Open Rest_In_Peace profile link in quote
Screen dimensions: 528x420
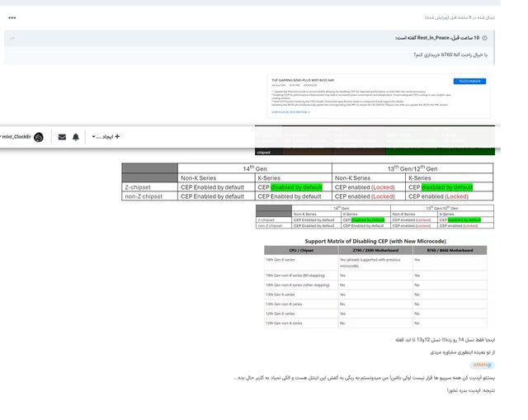click(445, 38)
